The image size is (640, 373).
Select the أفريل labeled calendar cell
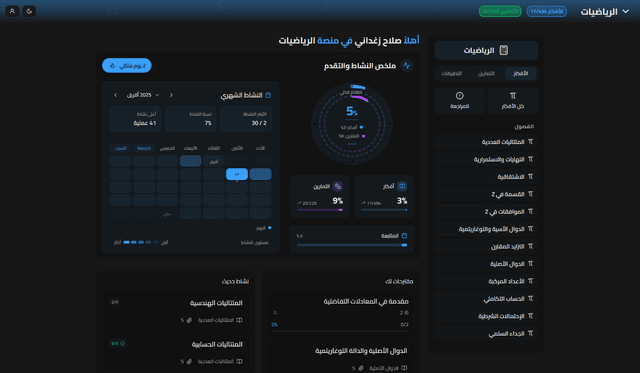(214, 161)
